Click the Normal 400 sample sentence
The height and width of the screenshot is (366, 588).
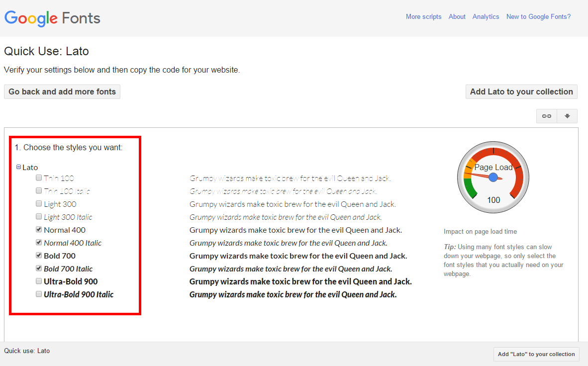295,230
